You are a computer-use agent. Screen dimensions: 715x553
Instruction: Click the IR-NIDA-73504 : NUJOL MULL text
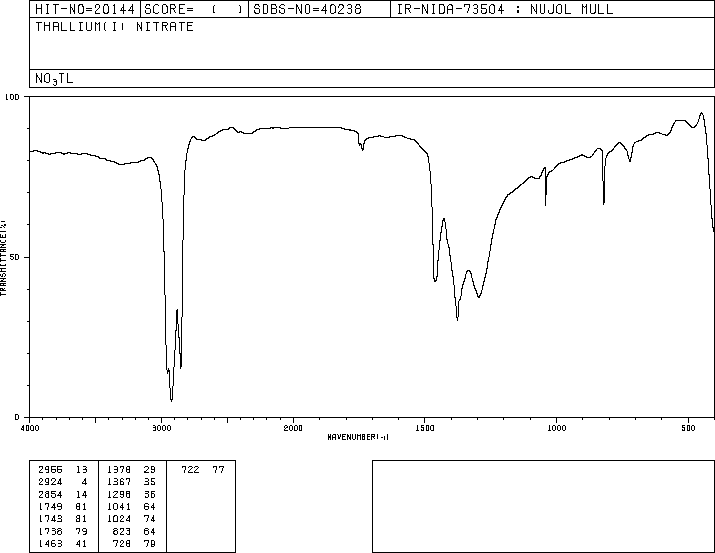coord(505,9)
